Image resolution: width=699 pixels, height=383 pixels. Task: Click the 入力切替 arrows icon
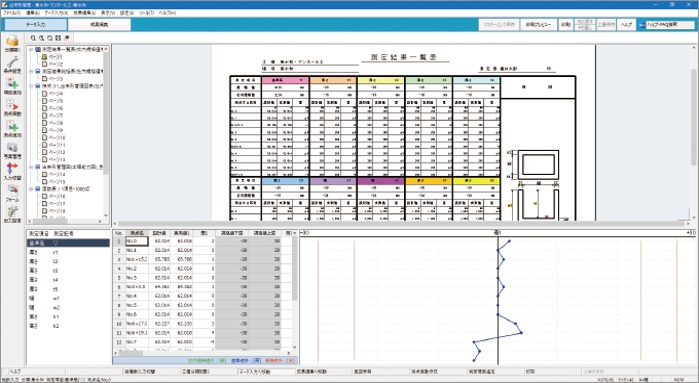(x=12, y=171)
